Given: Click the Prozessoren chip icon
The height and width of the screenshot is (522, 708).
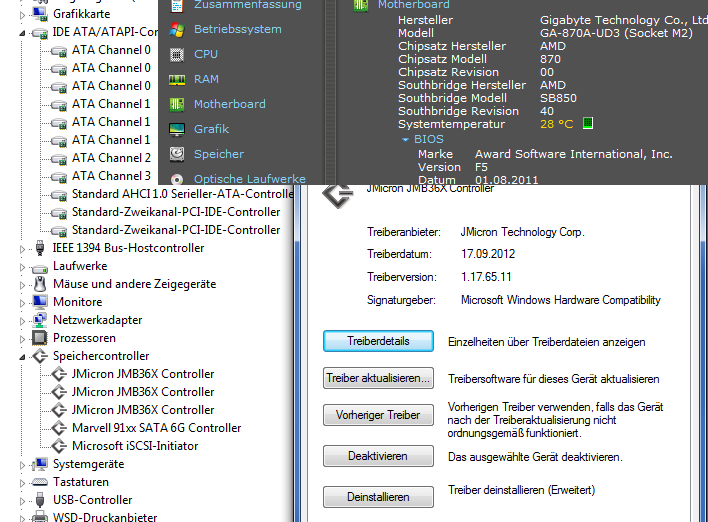Looking at the screenshot, I should point(40,338).
